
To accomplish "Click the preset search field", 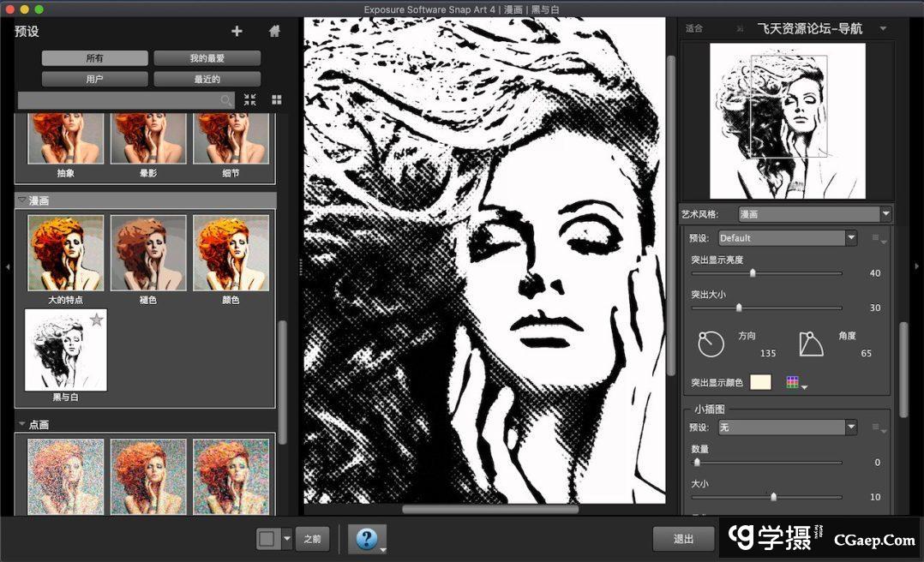I will tap(120, 100).
